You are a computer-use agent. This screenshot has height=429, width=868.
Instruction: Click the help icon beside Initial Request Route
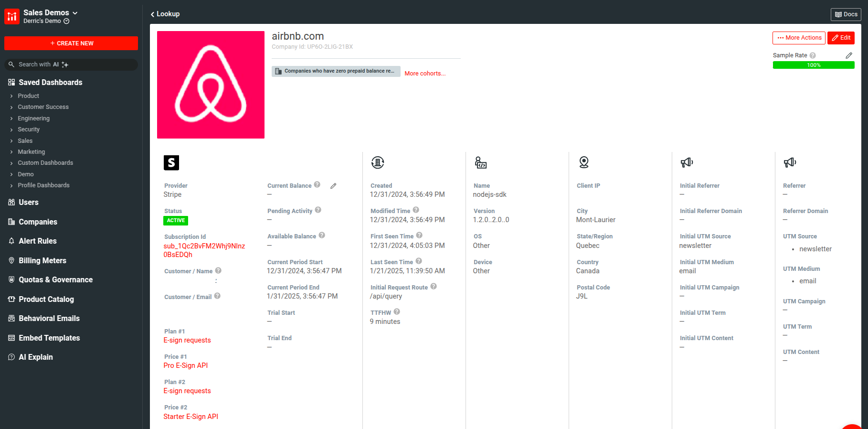point(434,287)
